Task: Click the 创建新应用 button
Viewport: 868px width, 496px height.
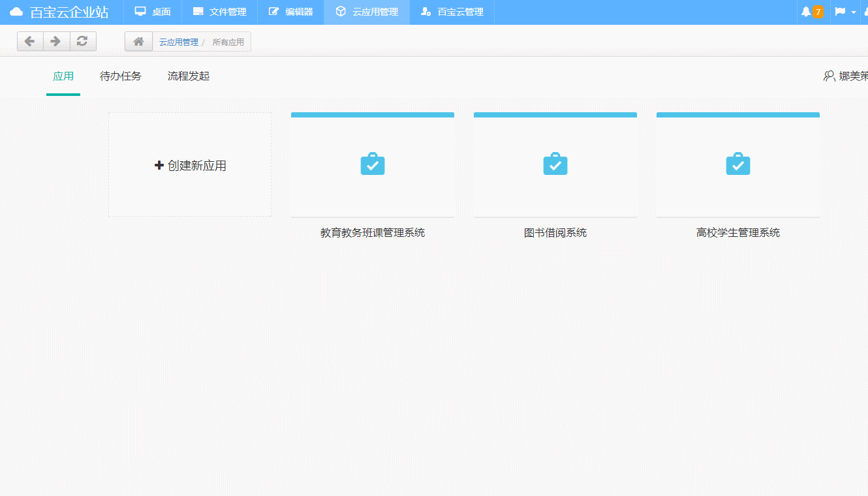Action: tap(189, 164)
